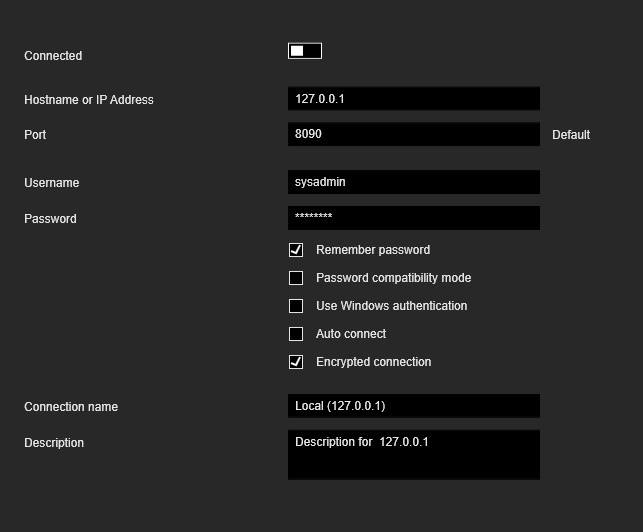Uncheck the Remember password checkbox
The image size is (643, 532).
296,250
